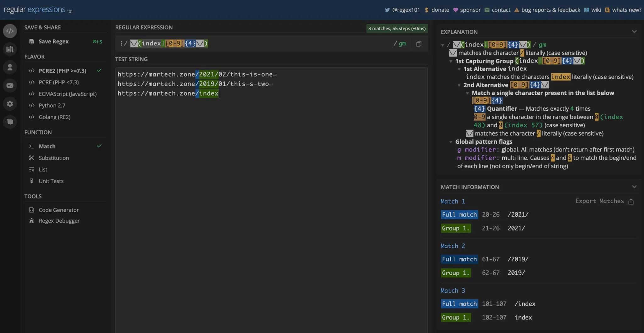Open settings gear icon in sidebar

point(10,104)
